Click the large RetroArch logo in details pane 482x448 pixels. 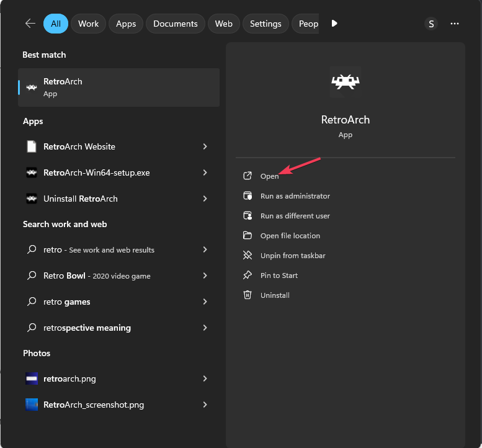(345, 82)
